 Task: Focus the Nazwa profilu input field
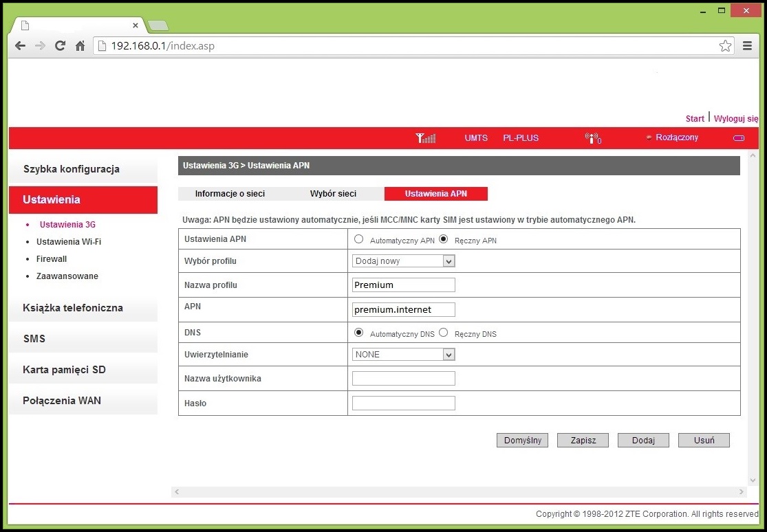(x=404, y=285)
